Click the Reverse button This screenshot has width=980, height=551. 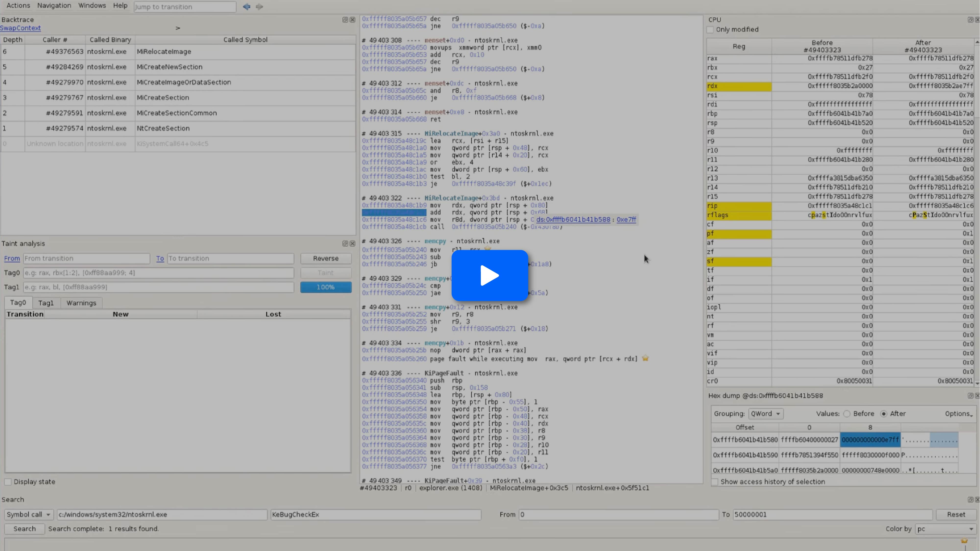(x=326, y=259)
